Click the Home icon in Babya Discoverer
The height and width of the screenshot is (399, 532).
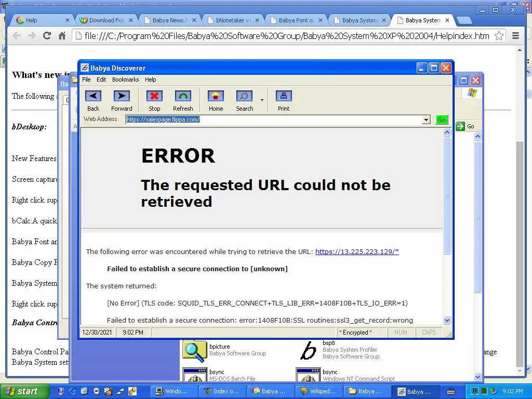(216, 96)
